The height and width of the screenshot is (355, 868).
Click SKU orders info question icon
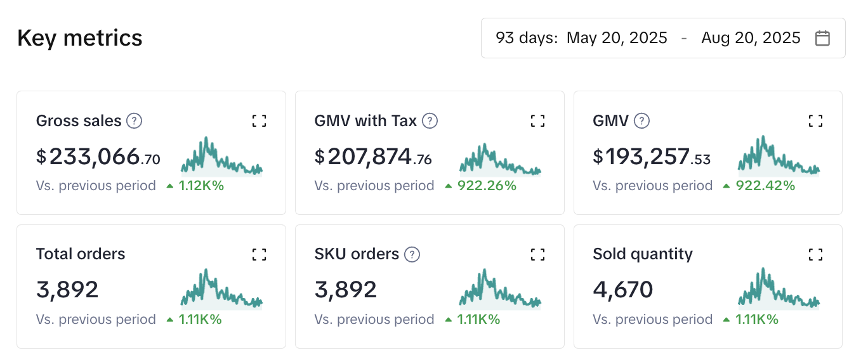(412, 254)
